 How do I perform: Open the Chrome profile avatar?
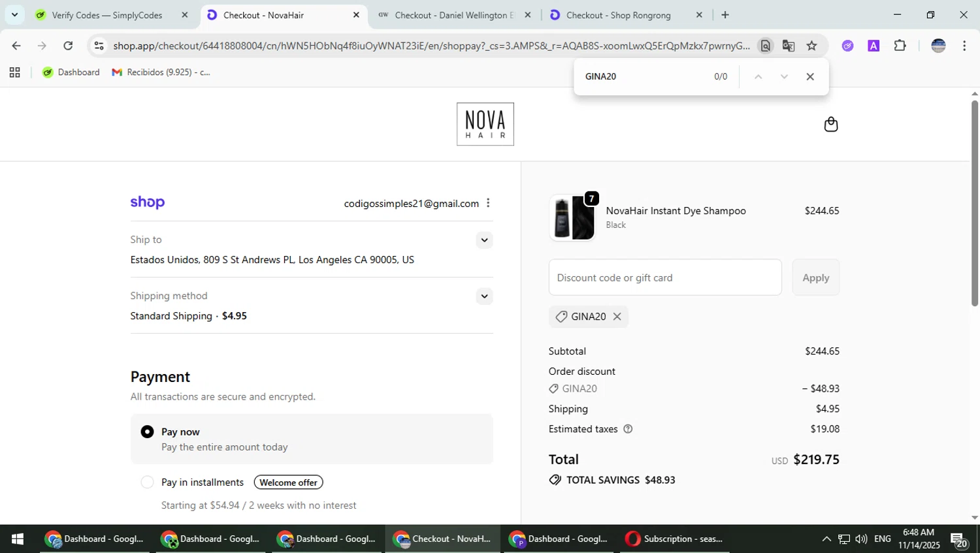pos(938,46)
